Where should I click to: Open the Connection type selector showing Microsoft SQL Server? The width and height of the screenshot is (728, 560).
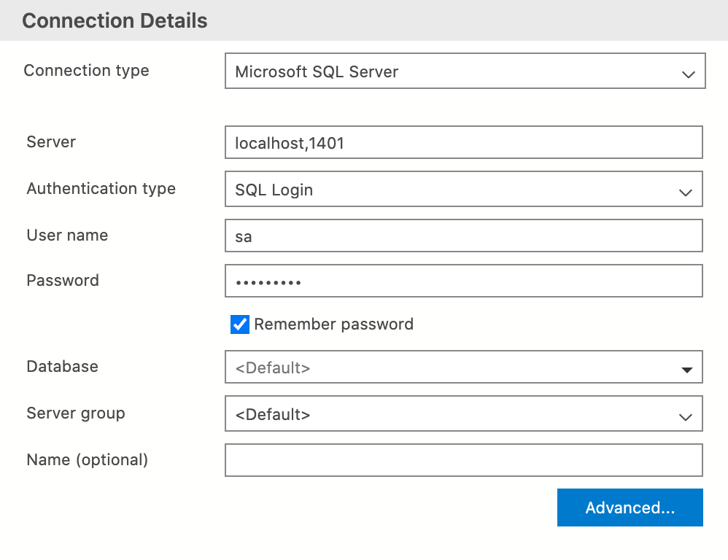pyautogui.click(x=464, y=71)
